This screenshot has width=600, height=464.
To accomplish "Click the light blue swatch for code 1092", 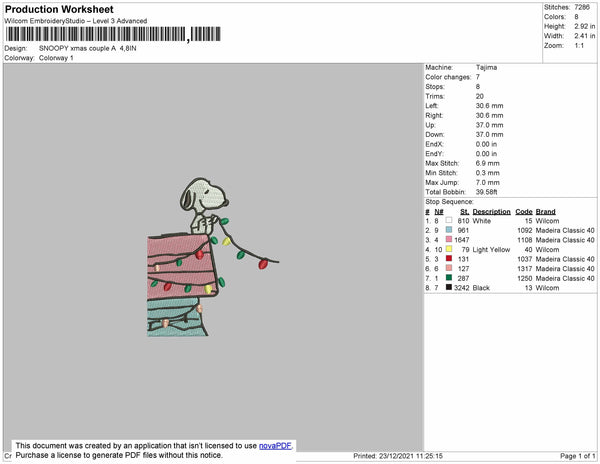I will [449, 230].
